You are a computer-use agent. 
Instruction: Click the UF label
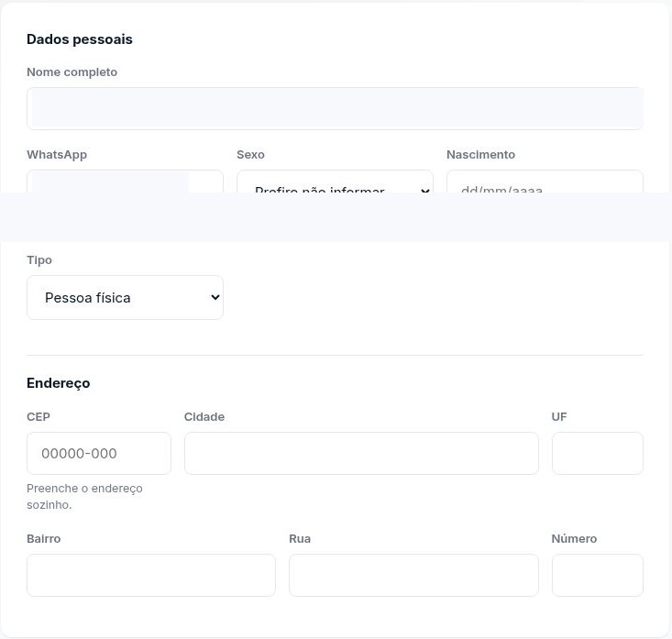(559, 417)
